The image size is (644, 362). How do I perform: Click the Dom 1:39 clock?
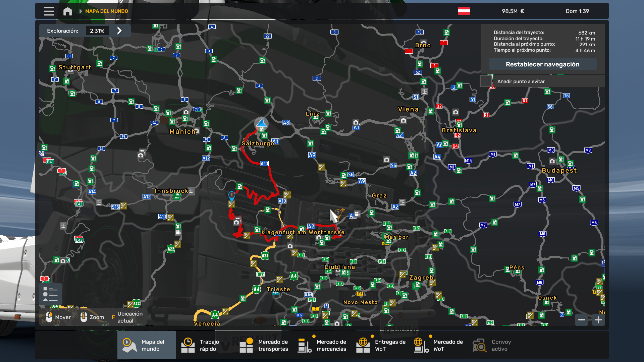tap(577, 11)
